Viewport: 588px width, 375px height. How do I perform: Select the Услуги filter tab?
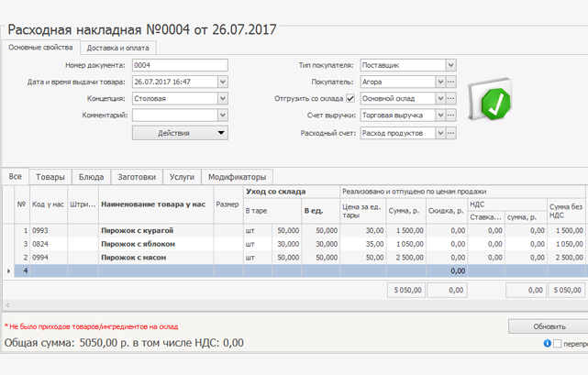tap(182, 177)
